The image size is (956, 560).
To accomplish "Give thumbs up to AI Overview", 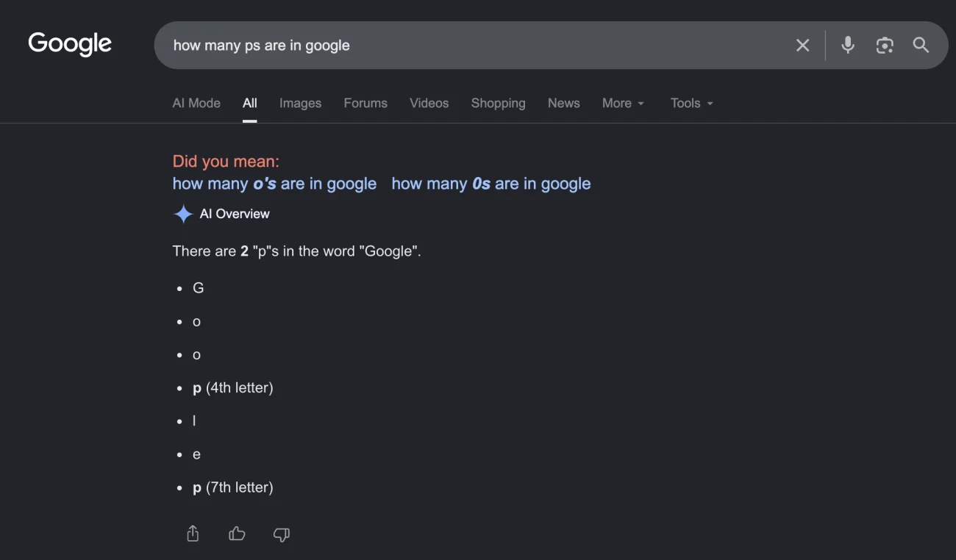I will click(237, 534).
